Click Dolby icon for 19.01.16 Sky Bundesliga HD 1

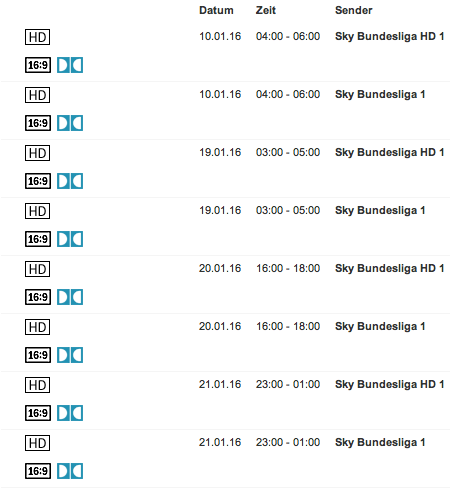[70, 181]
